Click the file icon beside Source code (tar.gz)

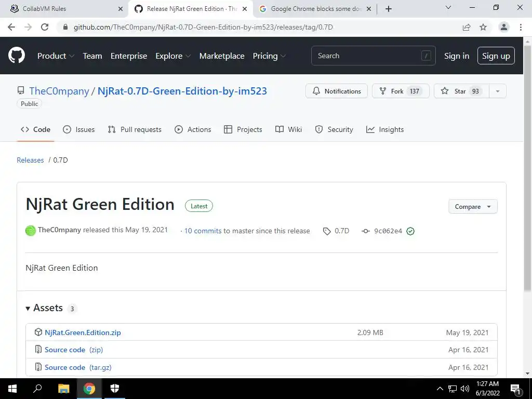click(38, 367)
